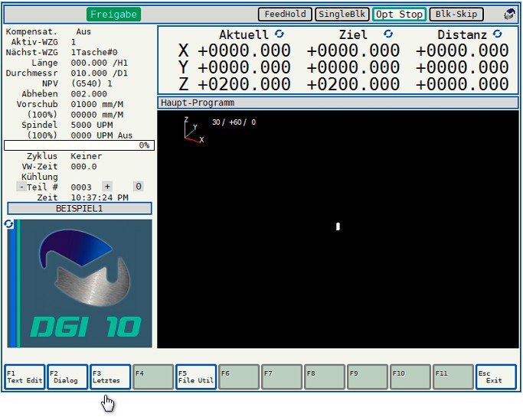Click the 3D cube icon in the top-right corner
The height and width of the screenshot is (420, 523).
tap(509, 15)
